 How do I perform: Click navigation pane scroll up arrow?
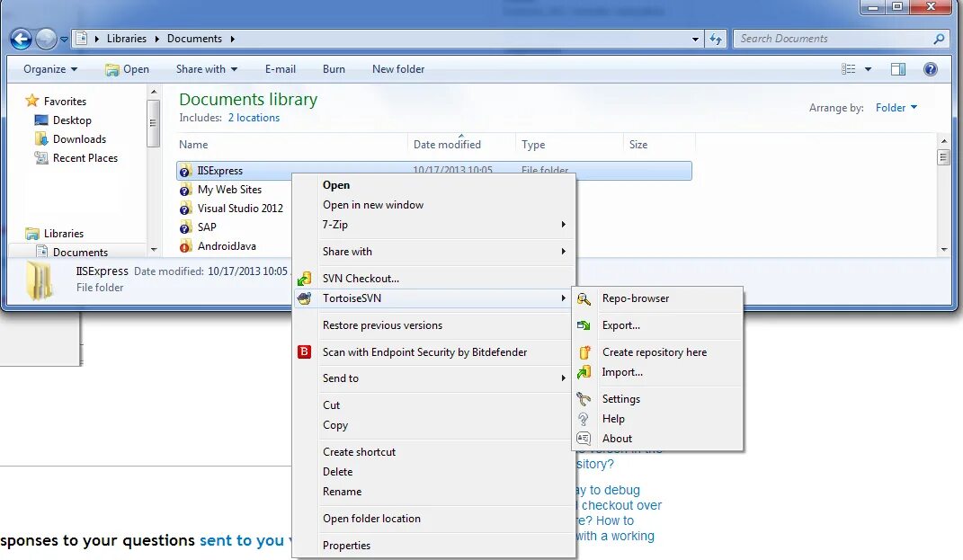(154, 92)
